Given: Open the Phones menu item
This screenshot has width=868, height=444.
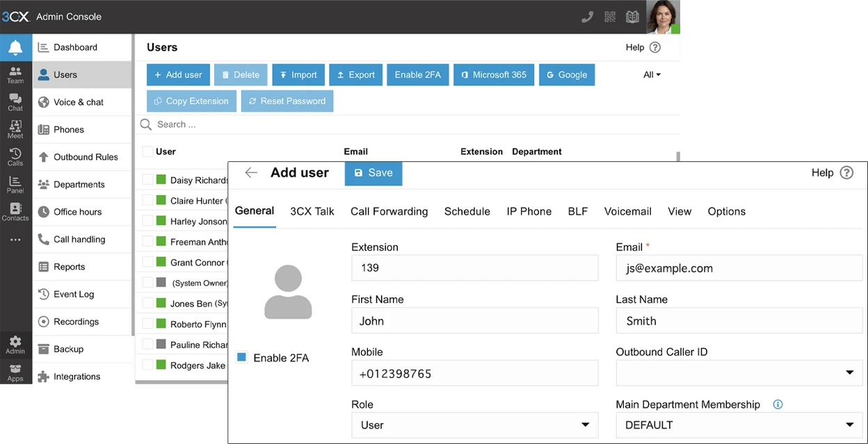Looking at the screenshot, I should 82,129.
